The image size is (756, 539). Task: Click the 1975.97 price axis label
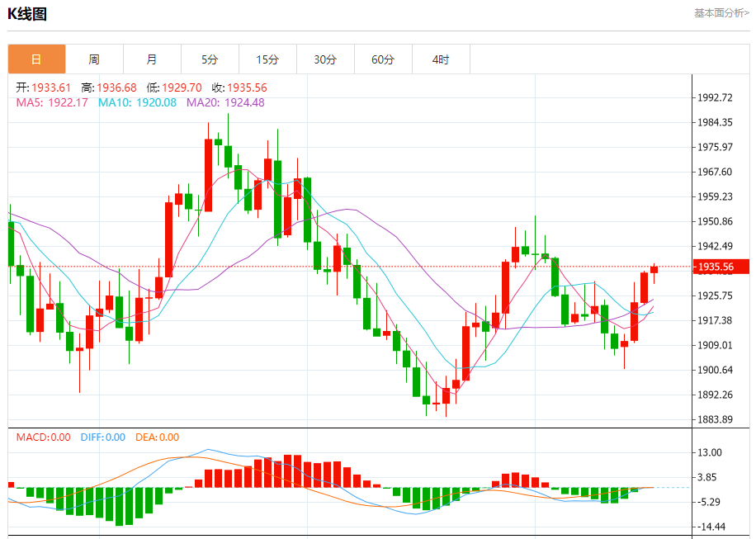click(715, 148)
